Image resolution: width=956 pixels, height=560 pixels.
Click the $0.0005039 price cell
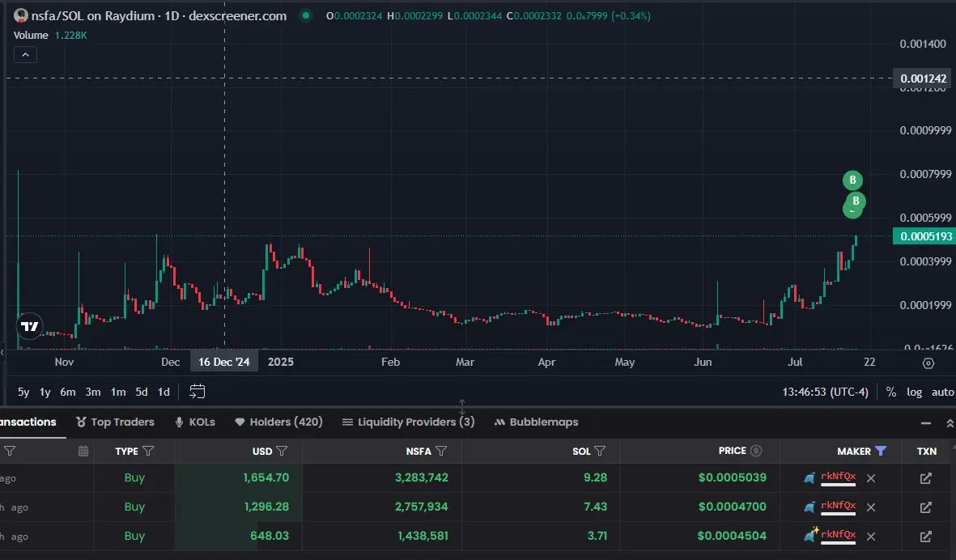pos(732,477)
